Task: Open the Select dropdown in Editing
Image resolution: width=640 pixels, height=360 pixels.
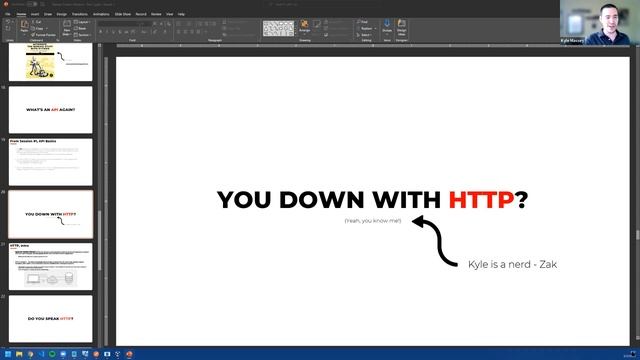Action: [364, 35]
